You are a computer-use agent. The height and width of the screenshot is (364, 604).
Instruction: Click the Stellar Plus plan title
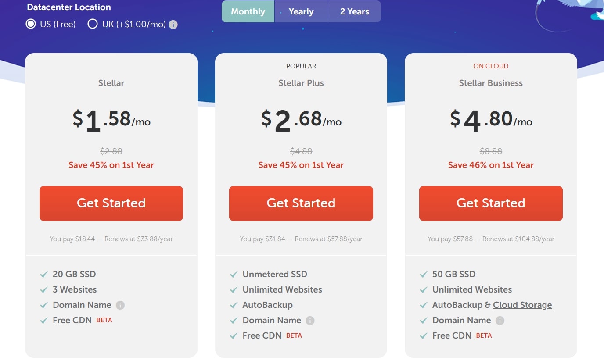pos(301,83)
